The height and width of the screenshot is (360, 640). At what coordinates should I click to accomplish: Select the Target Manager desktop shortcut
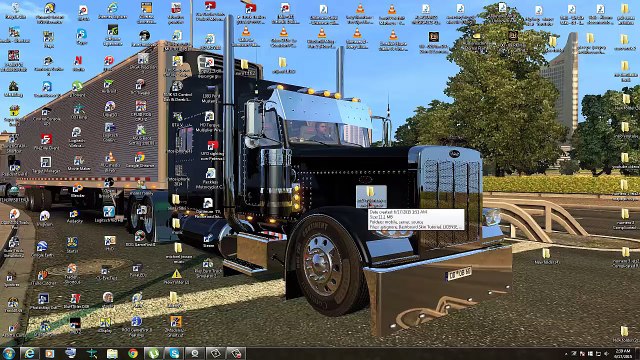(46, 164)
